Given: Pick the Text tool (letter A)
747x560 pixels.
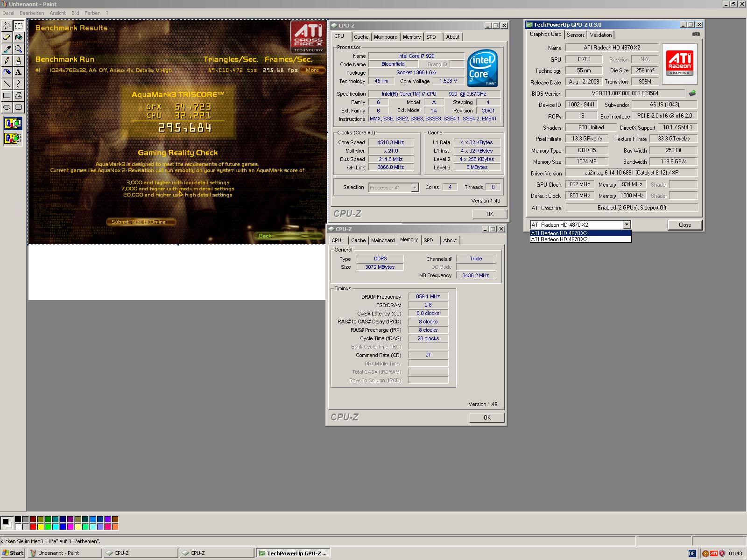Looking at the screenshot, I should pyautogui.click(x=19, y=72).
